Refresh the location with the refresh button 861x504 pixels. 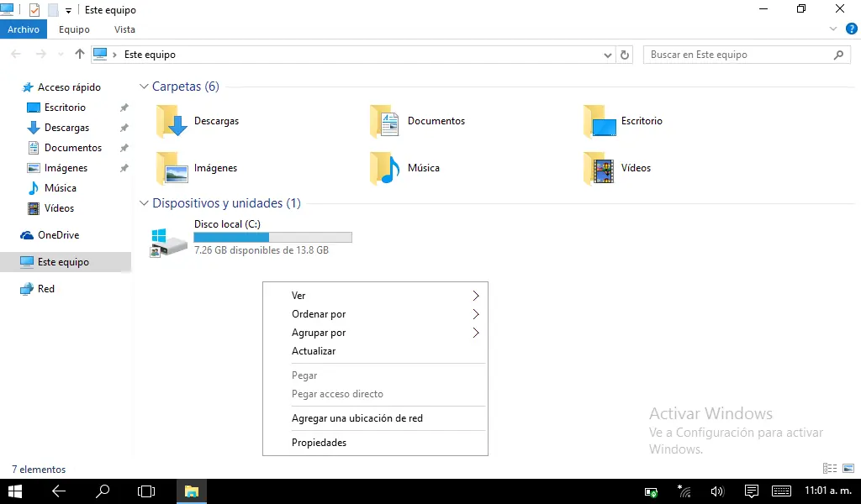[625, 55]
